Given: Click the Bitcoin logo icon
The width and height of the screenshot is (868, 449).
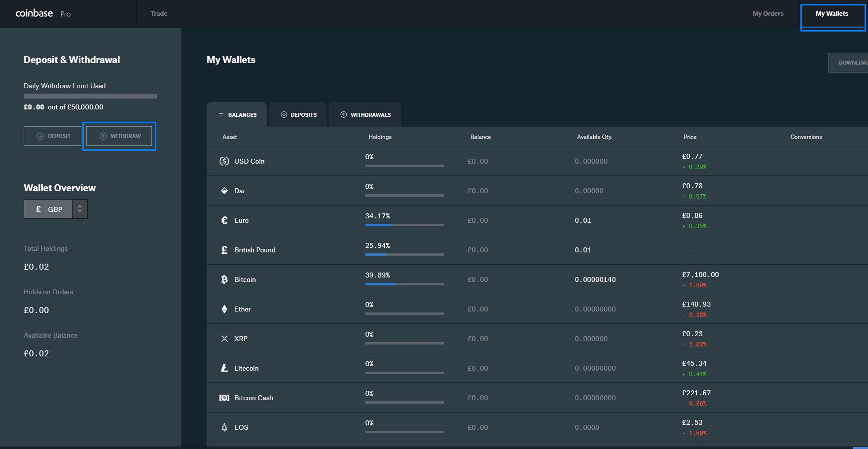Looking at the screenshot, I should (224, 279).
